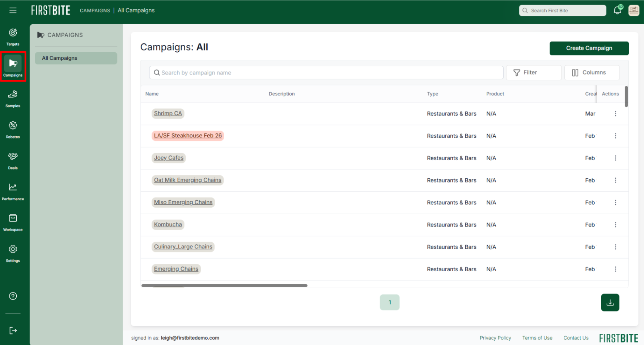644x345 pixels.
Task: Open the notifications bell
Action: [x=618, y=10]
